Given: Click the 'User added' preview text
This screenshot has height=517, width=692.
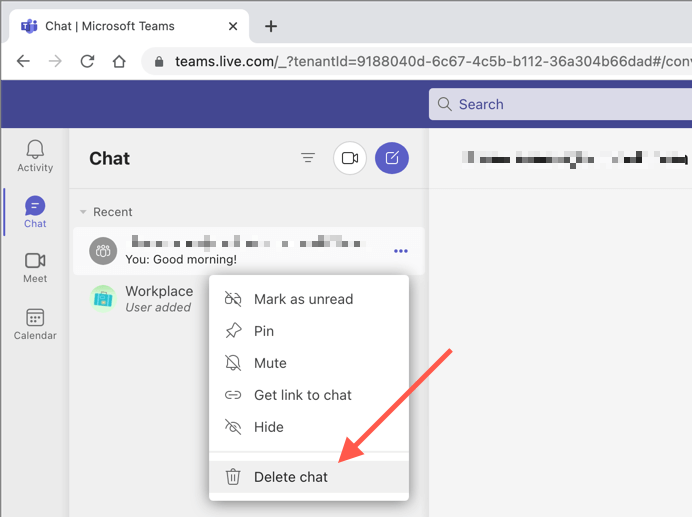Looking at the screenshot, I should [x=158, y=307].
